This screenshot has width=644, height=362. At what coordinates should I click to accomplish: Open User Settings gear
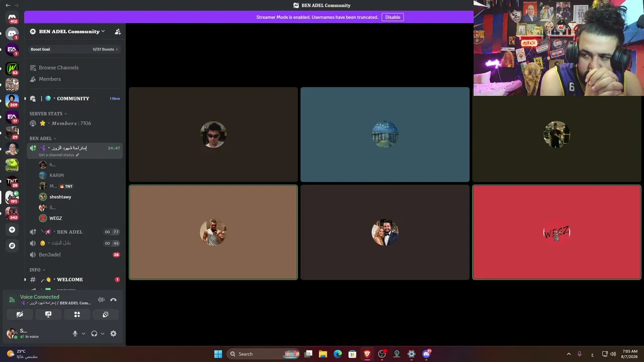tap(113, 333)
